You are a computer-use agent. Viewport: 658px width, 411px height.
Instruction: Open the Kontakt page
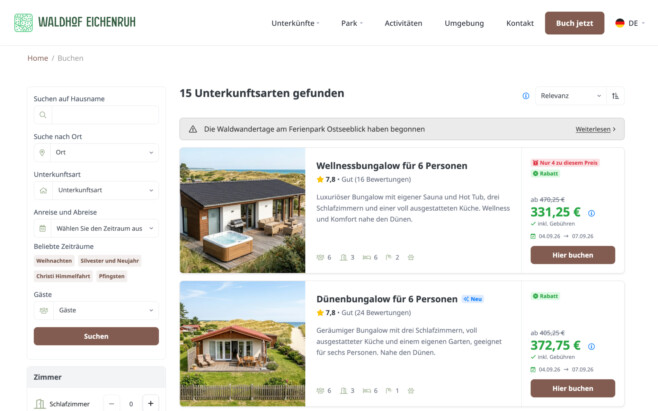click(x=520, y=23)
